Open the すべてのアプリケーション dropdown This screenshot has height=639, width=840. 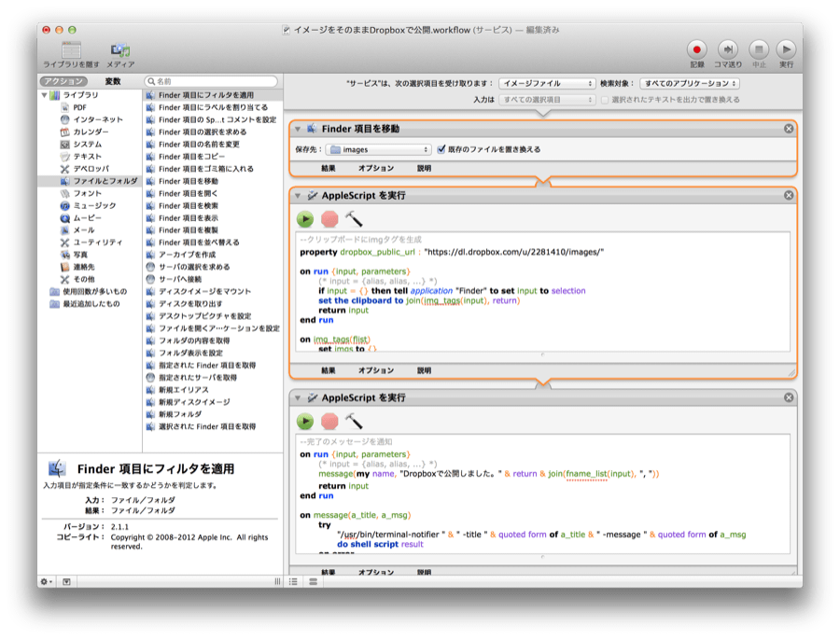click(x=690, y=84)
